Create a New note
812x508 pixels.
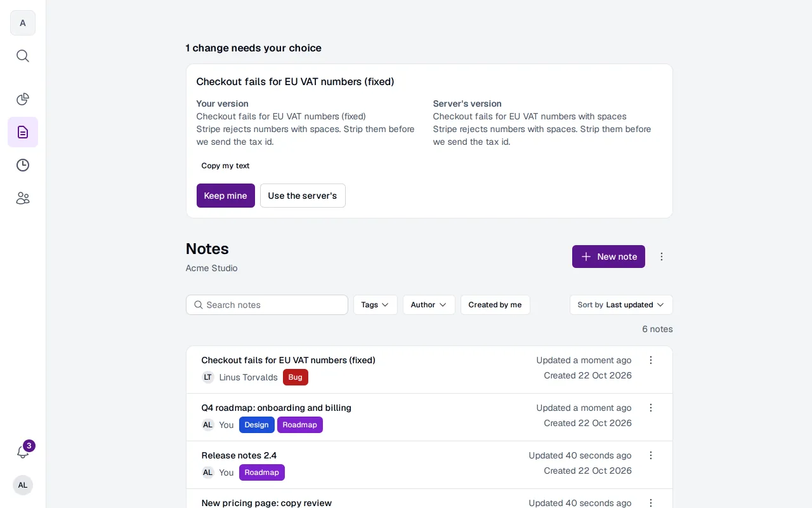coord(608,257)
